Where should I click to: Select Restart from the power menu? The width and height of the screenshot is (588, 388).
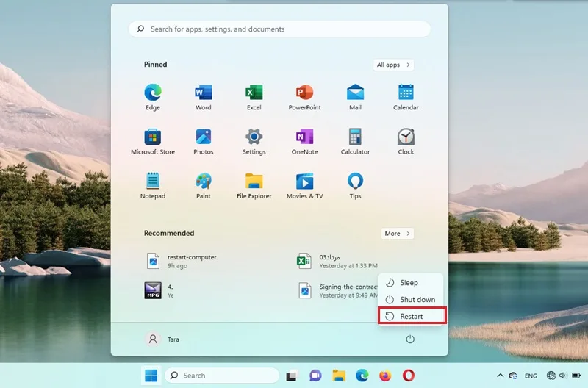click(411, 316)
